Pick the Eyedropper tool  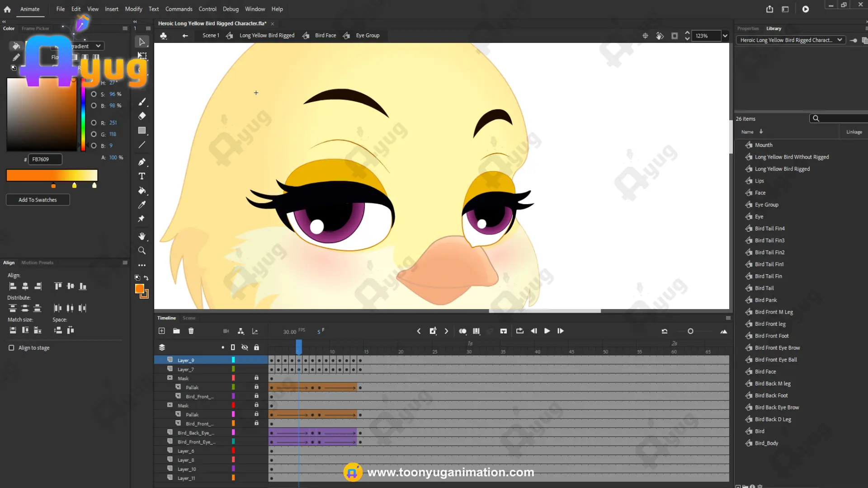pyautogui.click(x=142, y=205)
